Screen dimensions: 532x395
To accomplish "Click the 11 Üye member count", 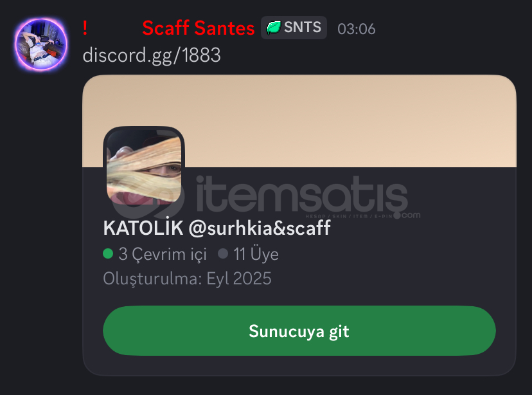I will click(256, 254).
